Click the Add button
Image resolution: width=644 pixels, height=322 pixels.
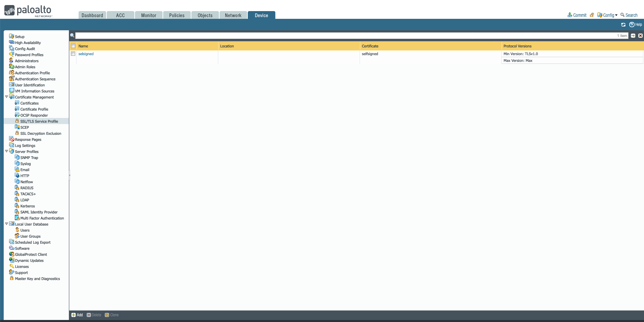77,315
